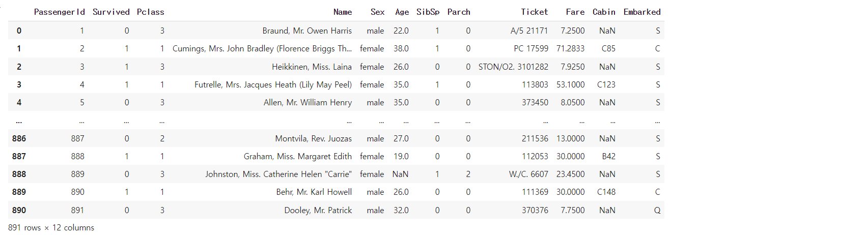Click the name Graham, Miss. Margaret Edith
868x235 pixels.
[298, 156]
